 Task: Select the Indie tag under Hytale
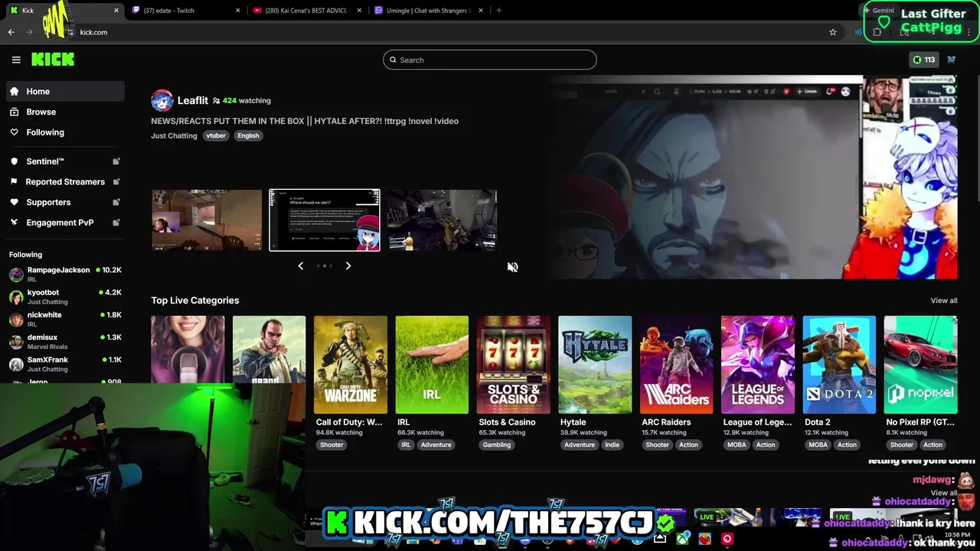(x=612, y=445)
